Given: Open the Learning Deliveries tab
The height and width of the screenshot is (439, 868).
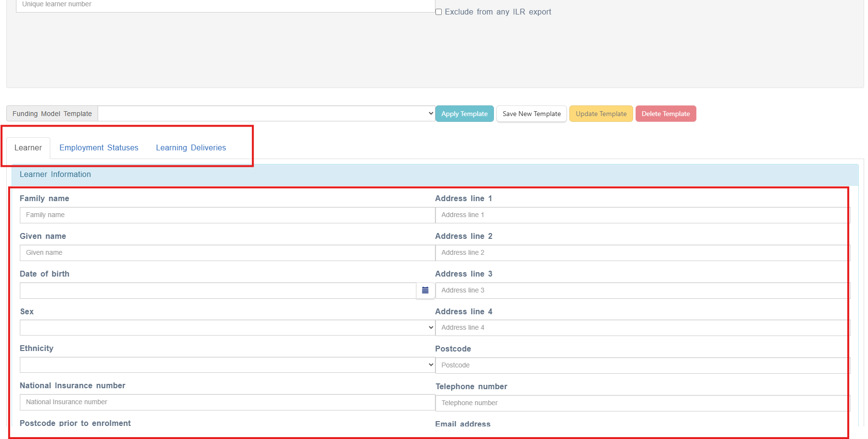Looking at the screenshot, I should coord(191,148).
